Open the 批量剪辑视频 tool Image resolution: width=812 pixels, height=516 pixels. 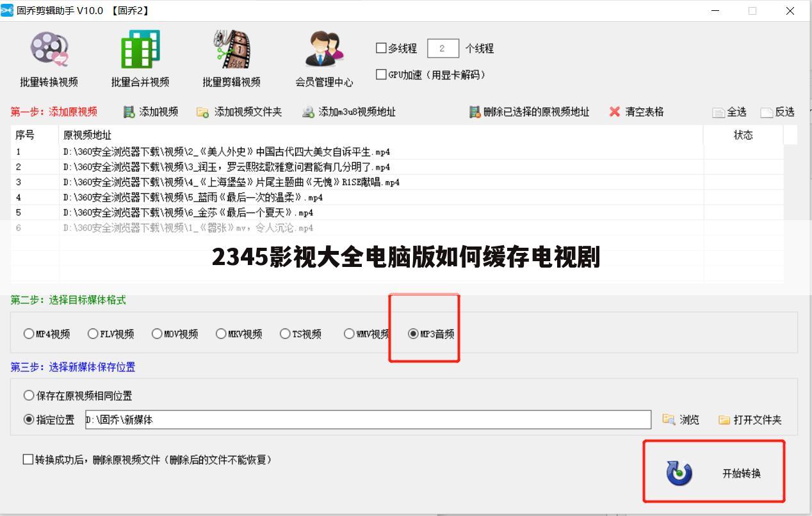[231, 58]
